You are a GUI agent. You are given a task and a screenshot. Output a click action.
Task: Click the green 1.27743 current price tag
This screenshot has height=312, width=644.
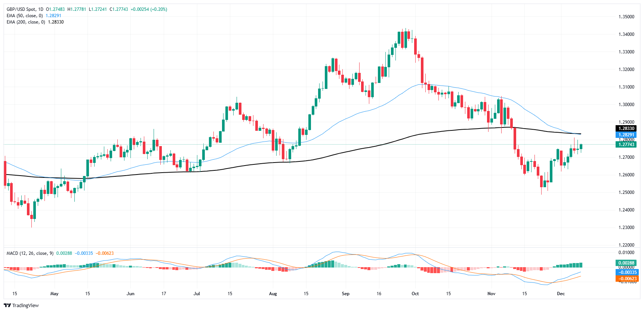[626, 145]
